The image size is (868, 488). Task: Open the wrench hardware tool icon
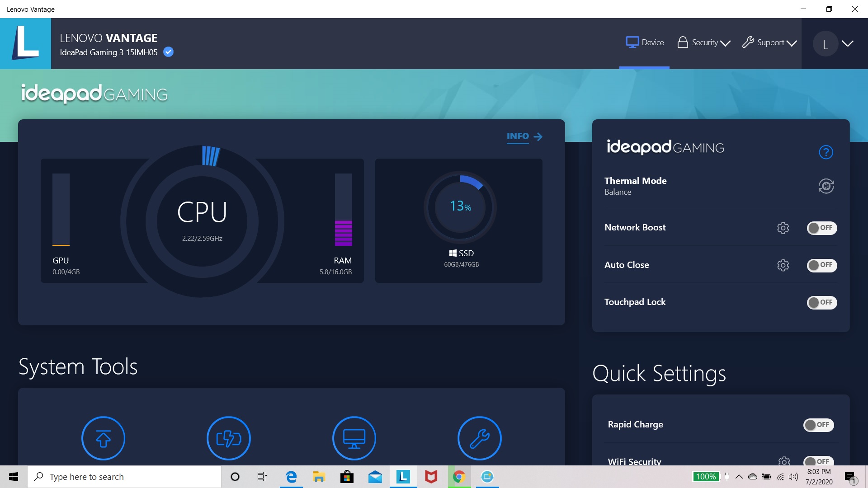click(480, 438)
